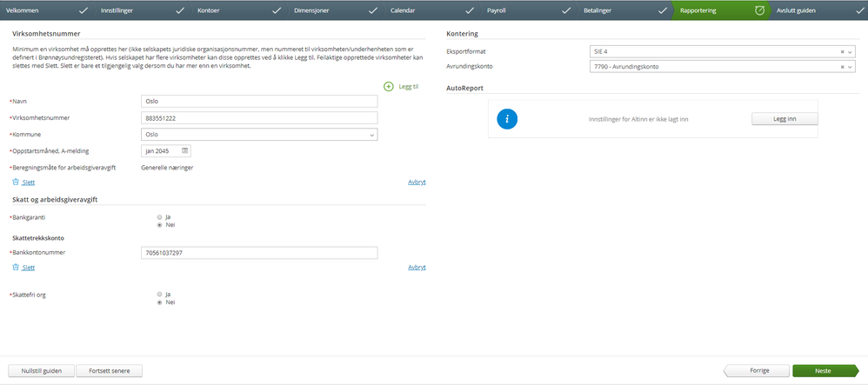The image size is (868, 385).
Task: Click Avbryt link above Skatt og arbeidsgiveravgift
Action: click(x=417, y=182)
